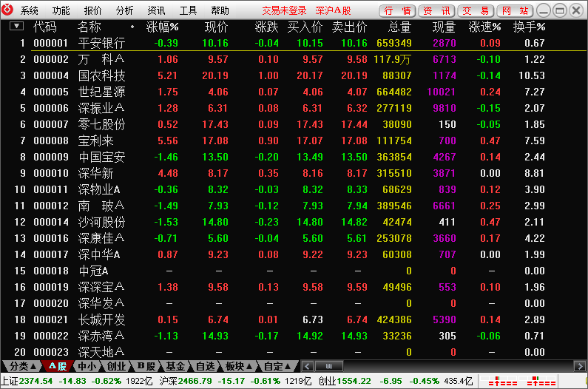Maximize the window
Screen dimensions: 588x389
[560, 11]
